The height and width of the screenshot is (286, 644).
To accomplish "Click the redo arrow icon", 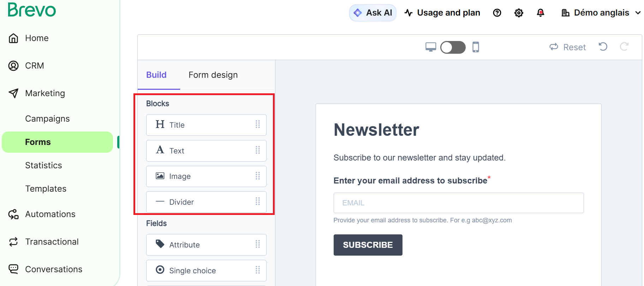I will 624,47.
